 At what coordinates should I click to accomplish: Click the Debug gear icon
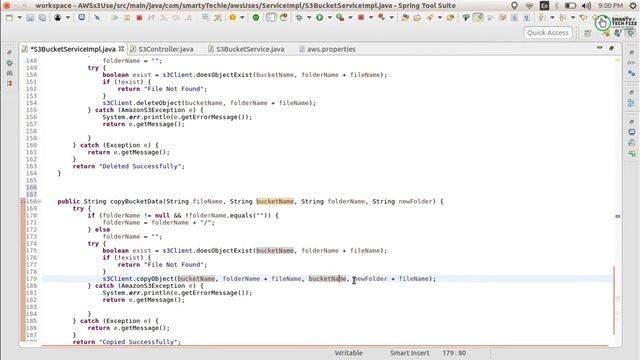[x=299, y=18]
